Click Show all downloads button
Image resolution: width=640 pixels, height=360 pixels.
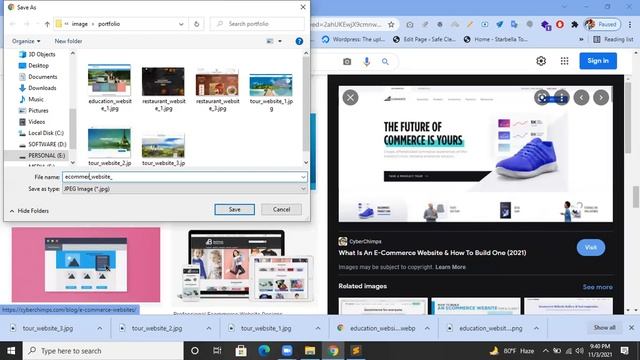point(604,327)
